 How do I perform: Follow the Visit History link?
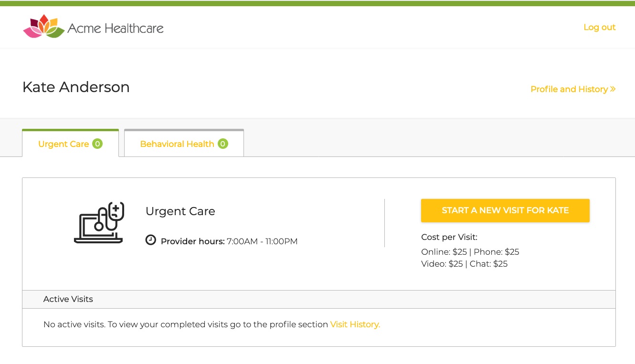[355, 324]
